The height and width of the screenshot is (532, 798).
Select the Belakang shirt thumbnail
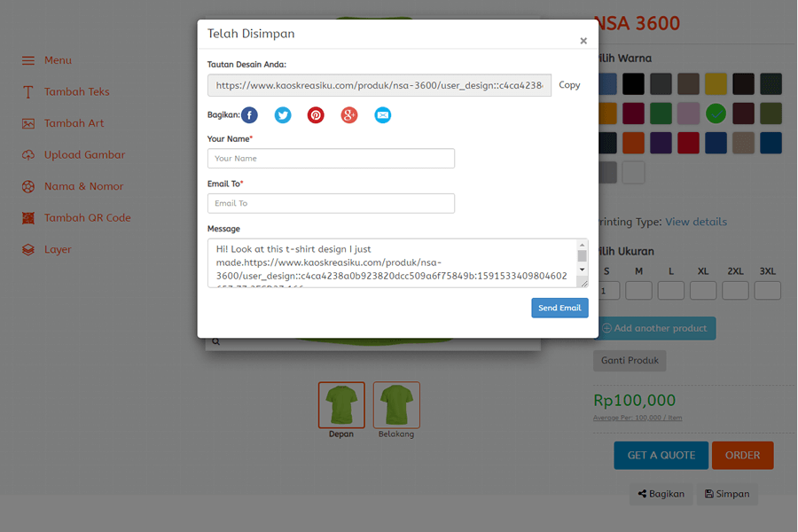point(396,405)
